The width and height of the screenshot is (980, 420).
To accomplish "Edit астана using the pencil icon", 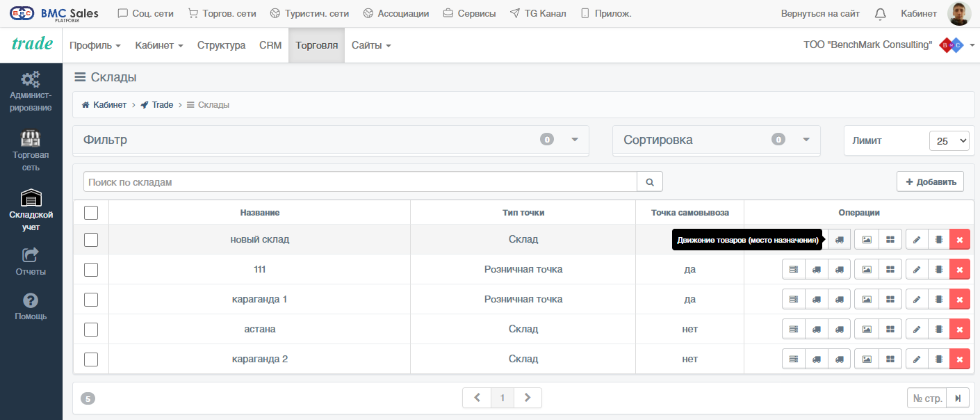I will [917, 329].
